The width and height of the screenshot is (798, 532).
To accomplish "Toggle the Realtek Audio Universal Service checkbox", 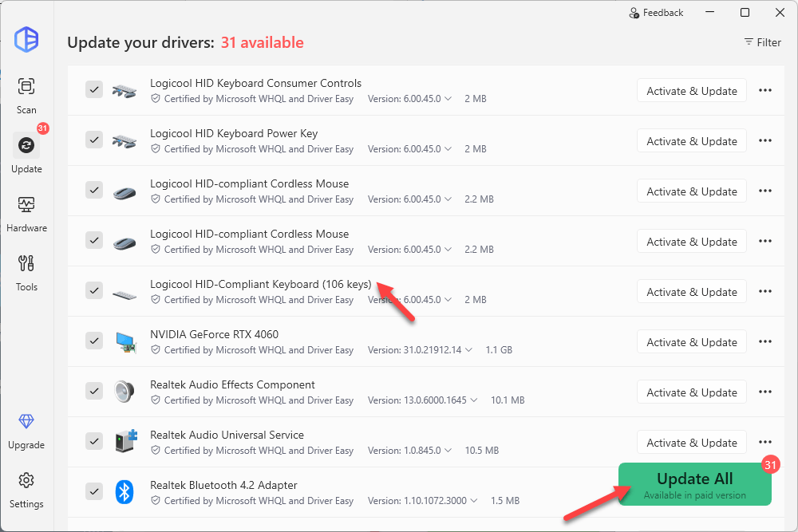I will click(x=94, y=442).
